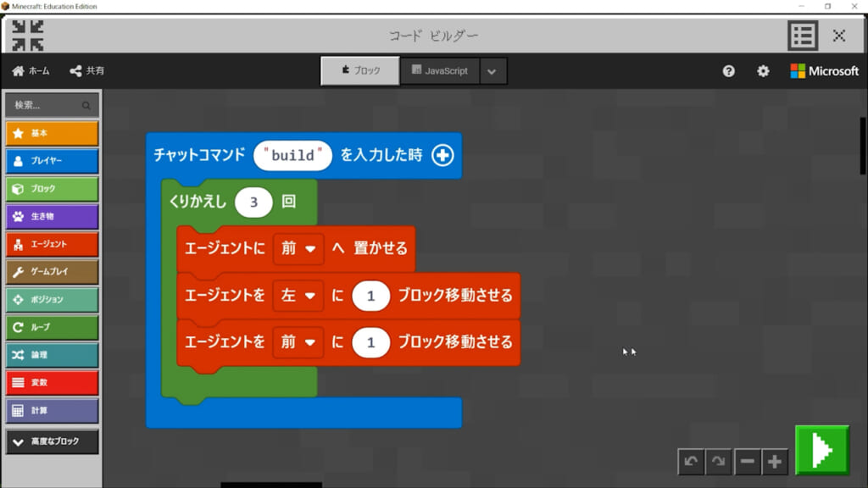Click the 検索 search field
The image size is (868, 488).
(52, 105)
